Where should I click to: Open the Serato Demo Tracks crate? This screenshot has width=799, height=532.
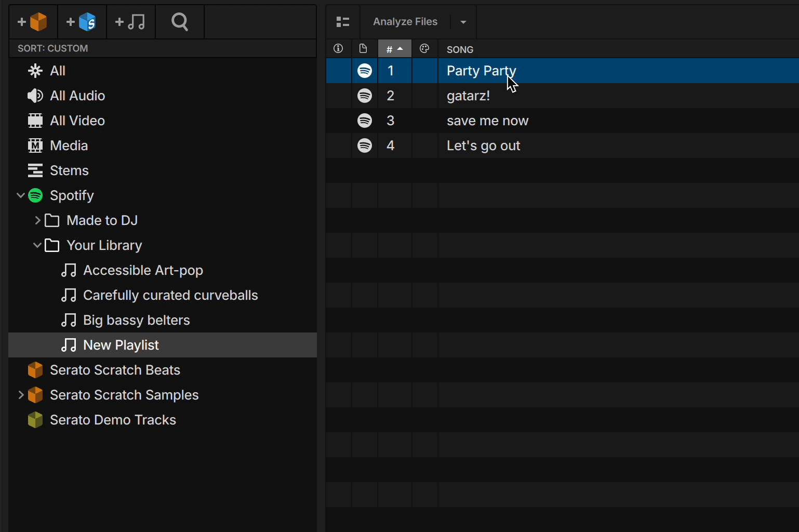163,420
